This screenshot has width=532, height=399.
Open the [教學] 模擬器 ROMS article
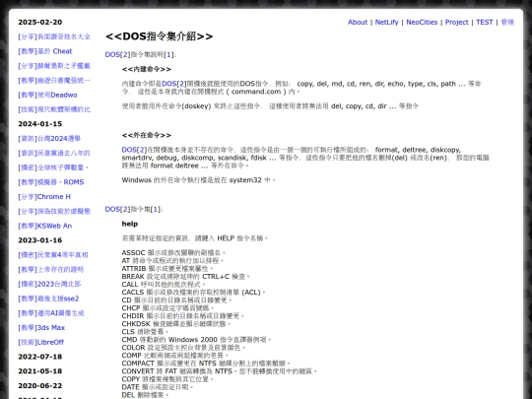pos(51,182)
